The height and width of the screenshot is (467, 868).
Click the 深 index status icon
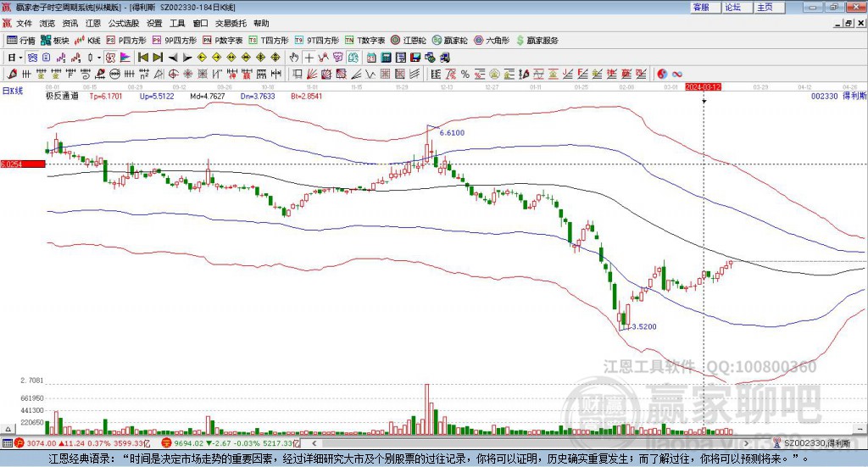[166, 443]
